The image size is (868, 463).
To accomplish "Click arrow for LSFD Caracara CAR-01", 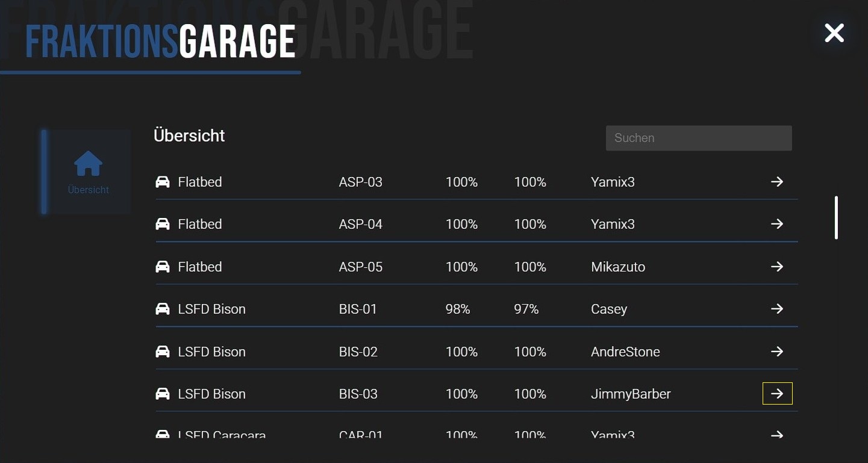I will tap(777, 434).
